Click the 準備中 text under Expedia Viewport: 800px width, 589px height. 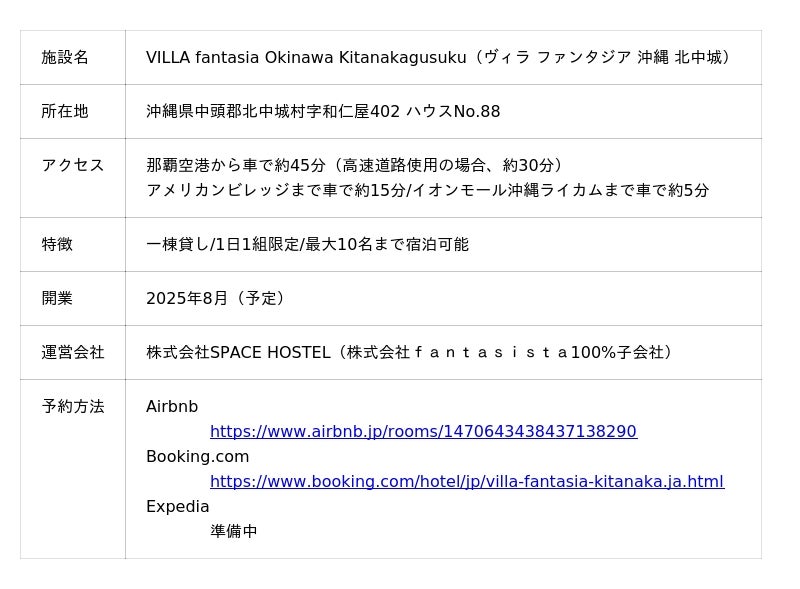234,532
